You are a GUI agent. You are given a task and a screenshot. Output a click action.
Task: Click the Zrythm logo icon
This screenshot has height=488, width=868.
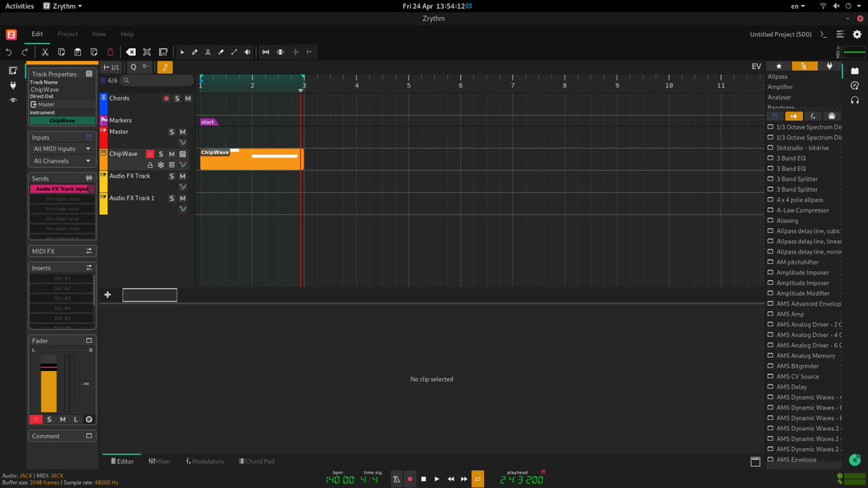point(11,34)
